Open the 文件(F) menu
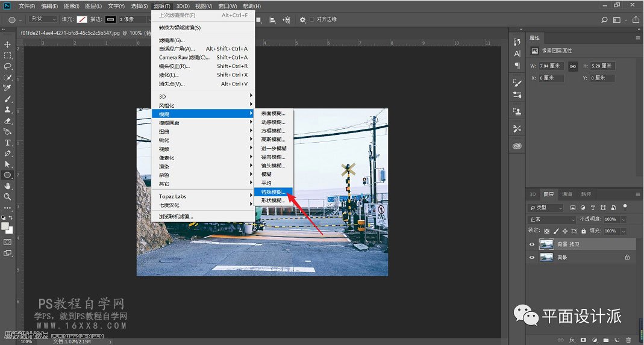 [x=27, y=6]
